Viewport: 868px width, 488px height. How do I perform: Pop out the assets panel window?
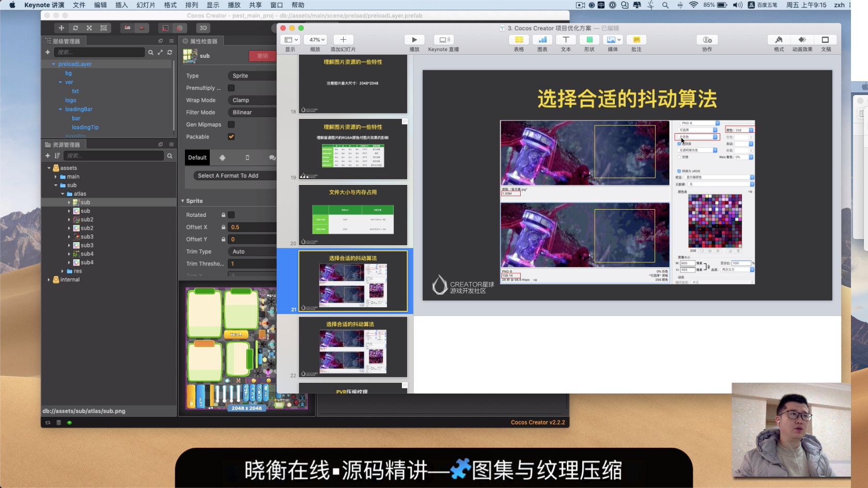161,145
